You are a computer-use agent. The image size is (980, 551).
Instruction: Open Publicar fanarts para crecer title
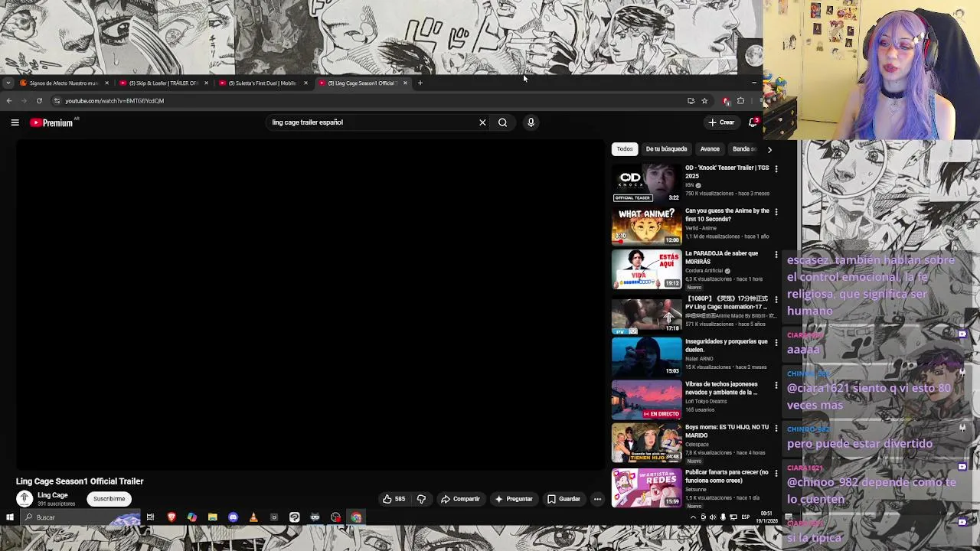pos(727,476)
